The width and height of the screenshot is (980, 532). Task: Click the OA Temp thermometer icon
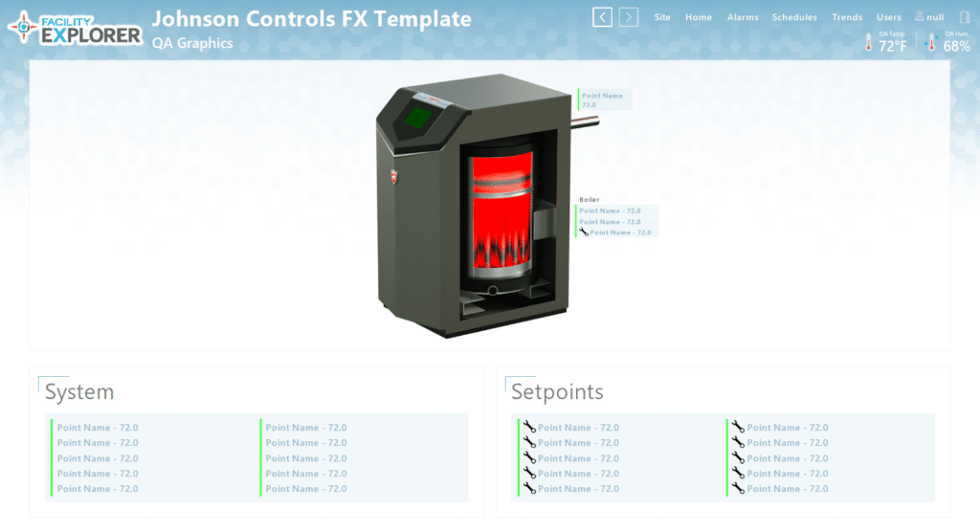[x=868, y=42]
